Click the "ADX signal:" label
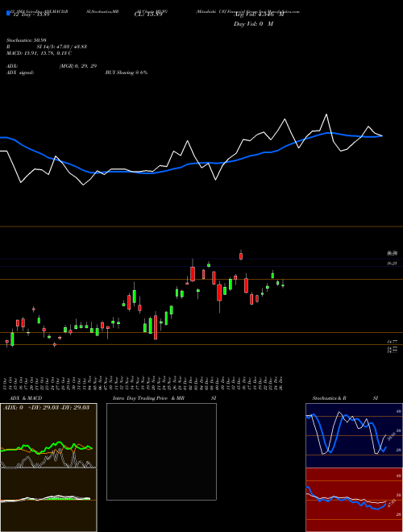Image resolution: width=403 pixels, height=532 pixels. click(x=20, y=73)
